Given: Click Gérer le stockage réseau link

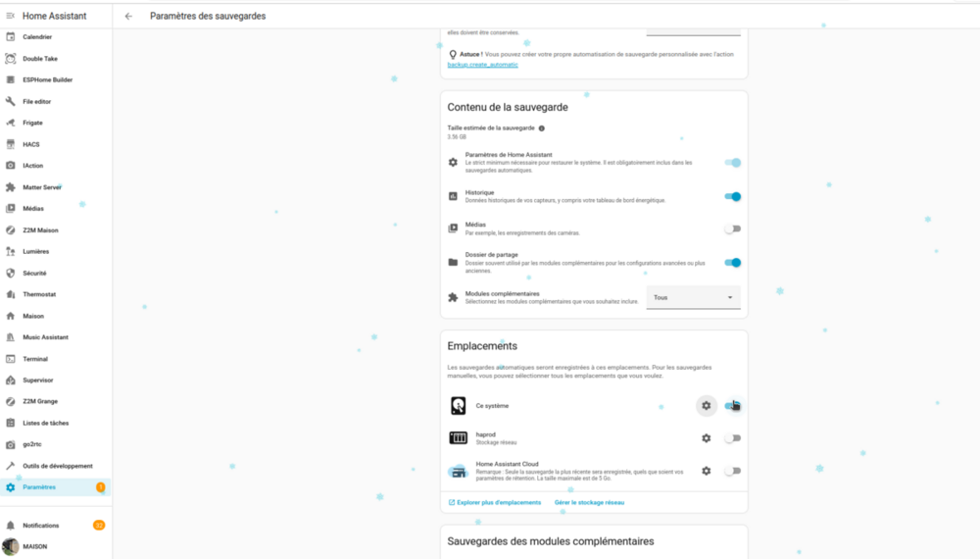Looking at the screenshot, I should [589, 503].
